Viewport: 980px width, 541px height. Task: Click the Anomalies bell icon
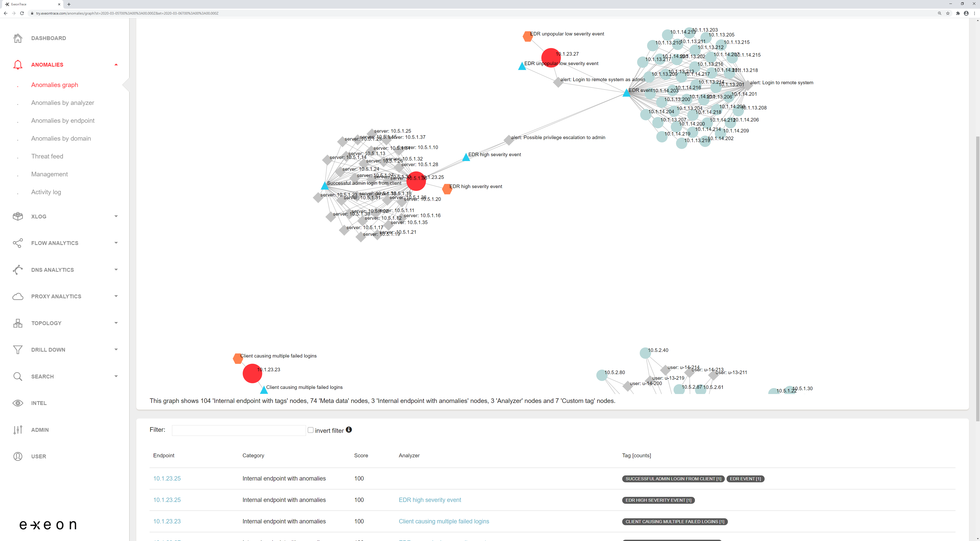(x=18, y=65)
